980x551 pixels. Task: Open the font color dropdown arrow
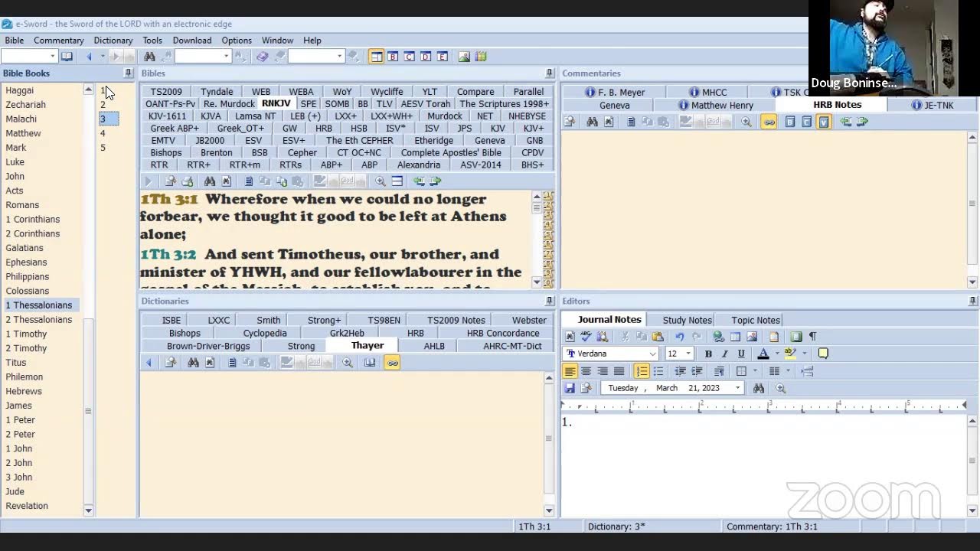coord(777,354)
